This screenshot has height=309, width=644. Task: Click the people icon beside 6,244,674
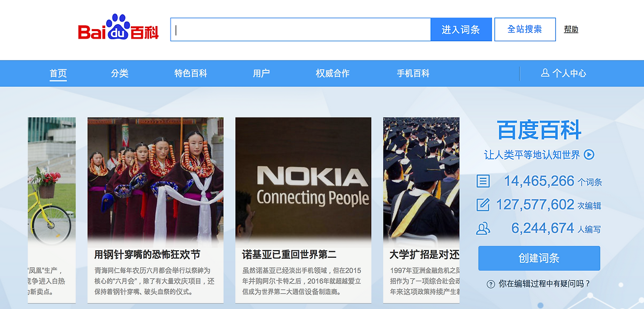click(x=483, y=229)
